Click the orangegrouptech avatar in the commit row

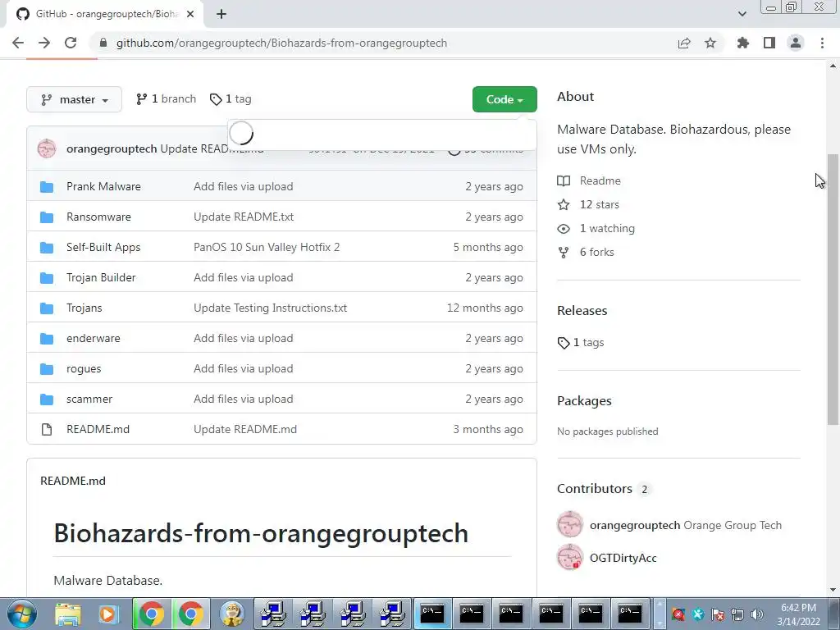click(x=47, y=148)
